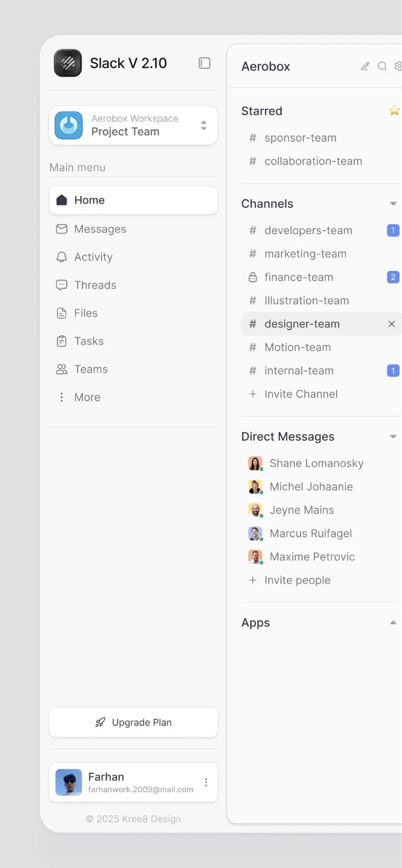Screen dimensions: 402x868
Task: Click the plus icon beside Invite Channel
Action: click(253, 394)
